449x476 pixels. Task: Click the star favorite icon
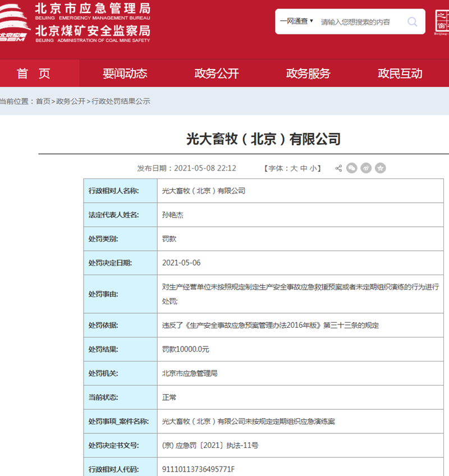(x=380, y=168)
